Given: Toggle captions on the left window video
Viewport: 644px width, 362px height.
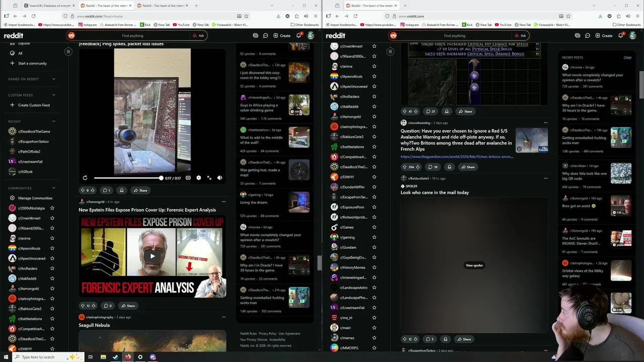Looking at the screenshot, I should [188, 178].
